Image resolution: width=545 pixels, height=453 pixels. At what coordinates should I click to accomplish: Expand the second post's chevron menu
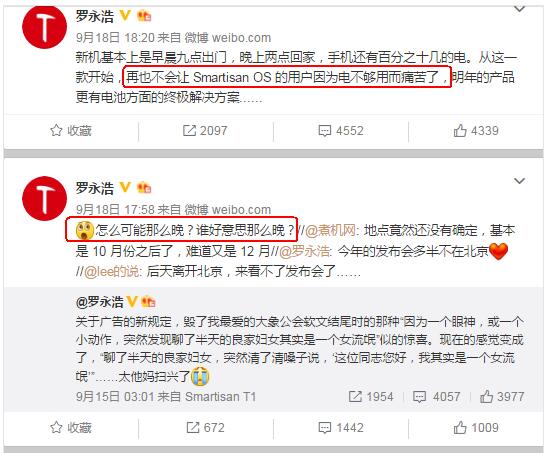coord(519,181)
